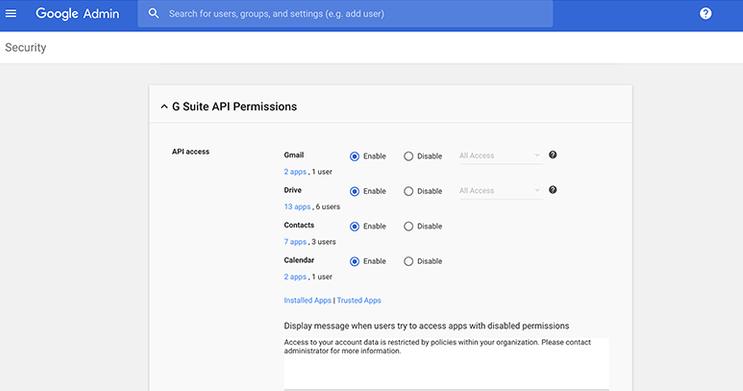Image resolution: width=743 pixels, height=391 pixels.
Task: Click the Security page heading
Action: coord(26,47)
